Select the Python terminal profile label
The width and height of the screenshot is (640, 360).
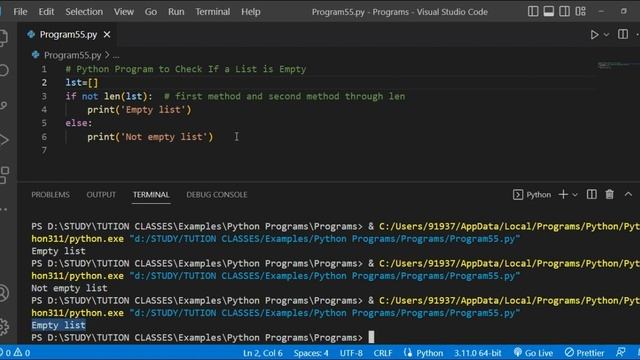(x=538, y=195)
